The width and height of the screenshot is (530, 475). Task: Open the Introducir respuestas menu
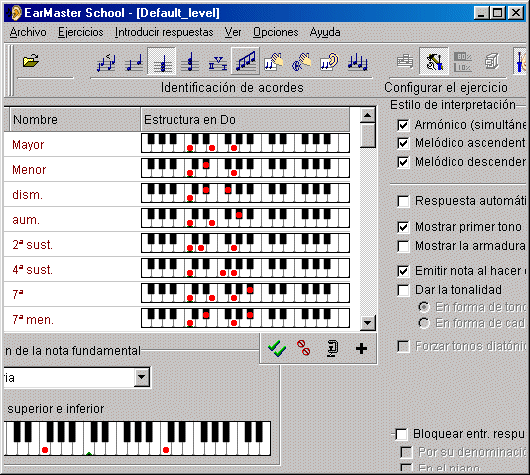tap(164, 32)
